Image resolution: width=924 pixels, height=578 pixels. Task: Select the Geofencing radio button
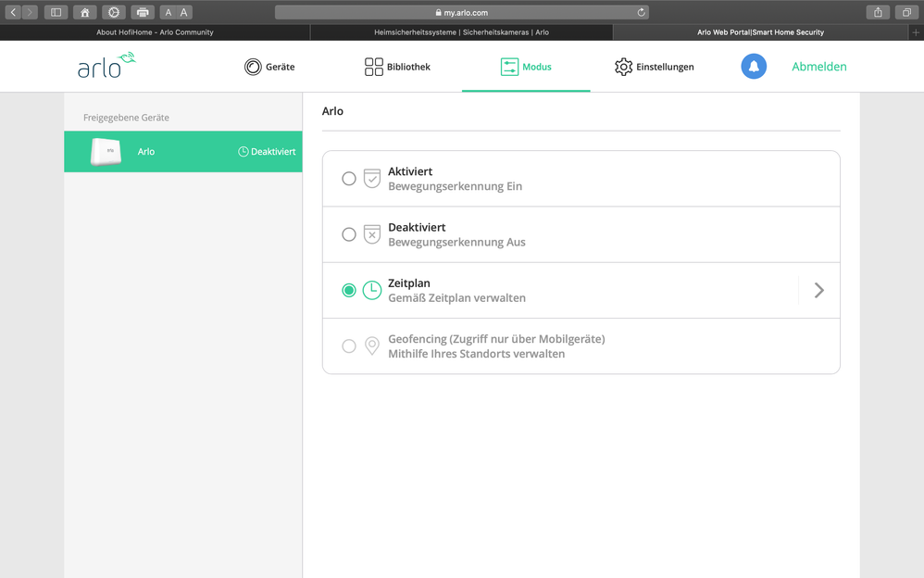(x=349, y=346)
